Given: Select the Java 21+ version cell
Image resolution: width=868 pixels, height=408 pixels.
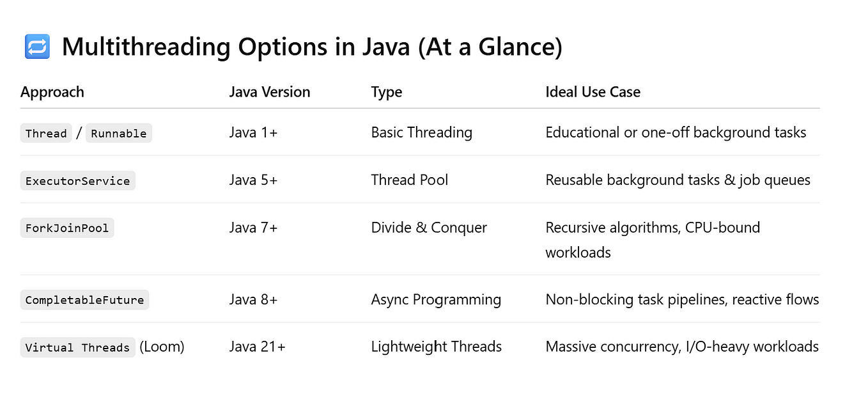Looking at the screenshot, I should coord(258,347).
